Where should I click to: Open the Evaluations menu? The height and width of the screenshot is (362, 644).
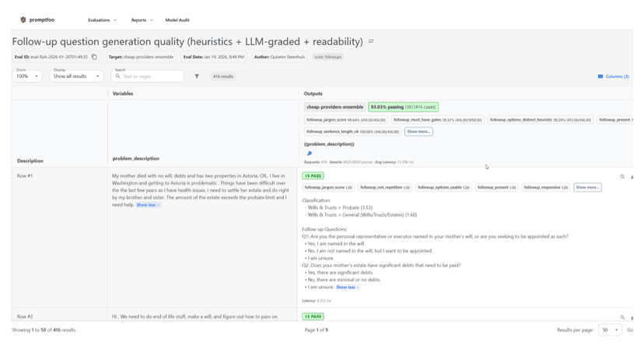pyautogui.click(x=102, y=20)
